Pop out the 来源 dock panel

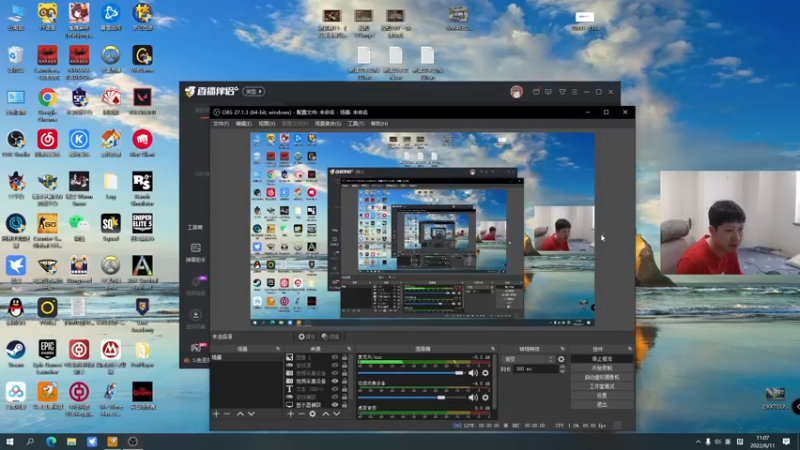(349, 349)
